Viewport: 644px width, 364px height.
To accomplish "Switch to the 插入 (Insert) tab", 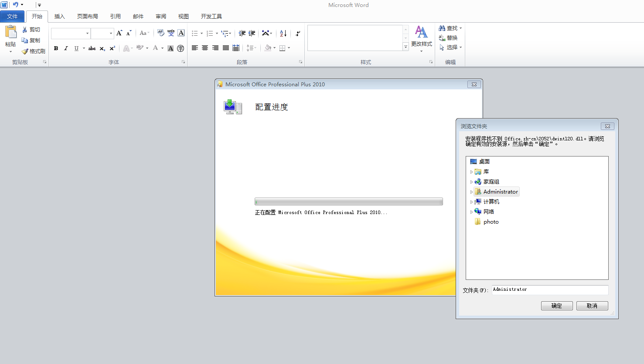I will [x=59, y=17].
